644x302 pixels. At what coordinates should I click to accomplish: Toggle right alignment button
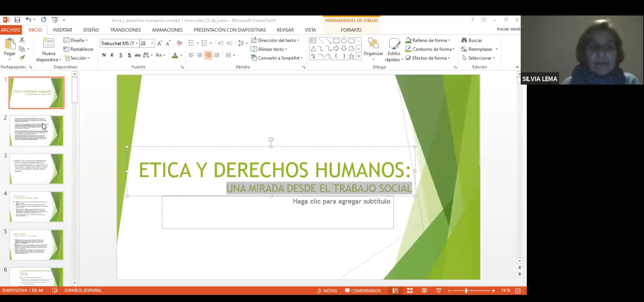(x=208, y=55)
